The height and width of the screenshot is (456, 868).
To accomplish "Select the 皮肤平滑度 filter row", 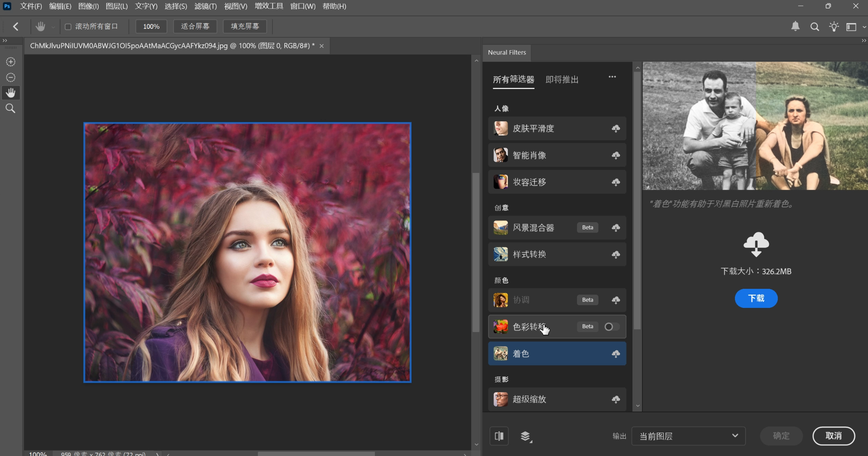I will pyautogui.click(x=557, y=129).
